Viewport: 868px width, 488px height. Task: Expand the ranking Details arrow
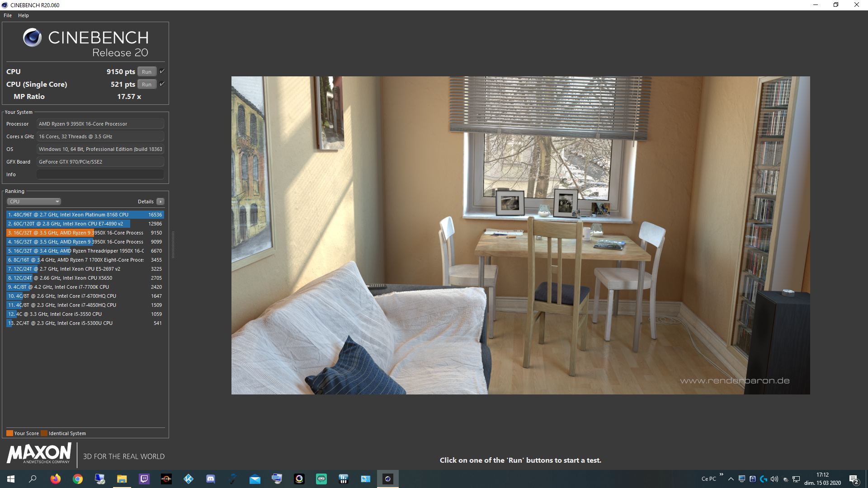point(160,202)
